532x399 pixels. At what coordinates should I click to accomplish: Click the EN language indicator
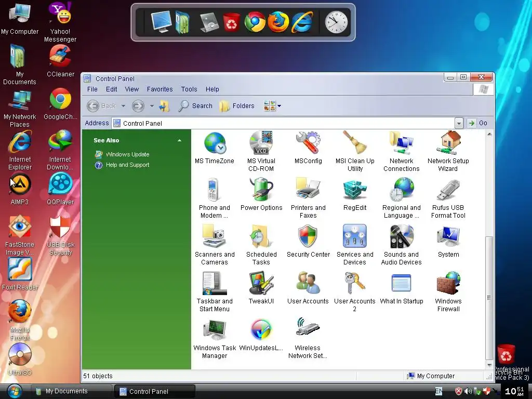438,391
